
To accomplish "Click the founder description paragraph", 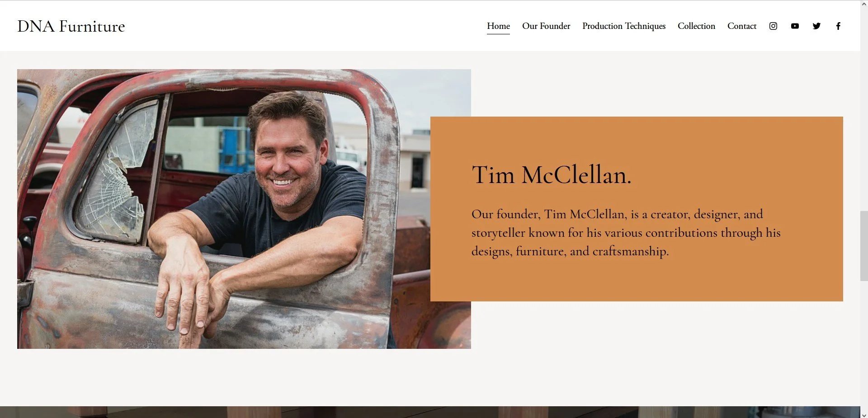I will (626, 233).
